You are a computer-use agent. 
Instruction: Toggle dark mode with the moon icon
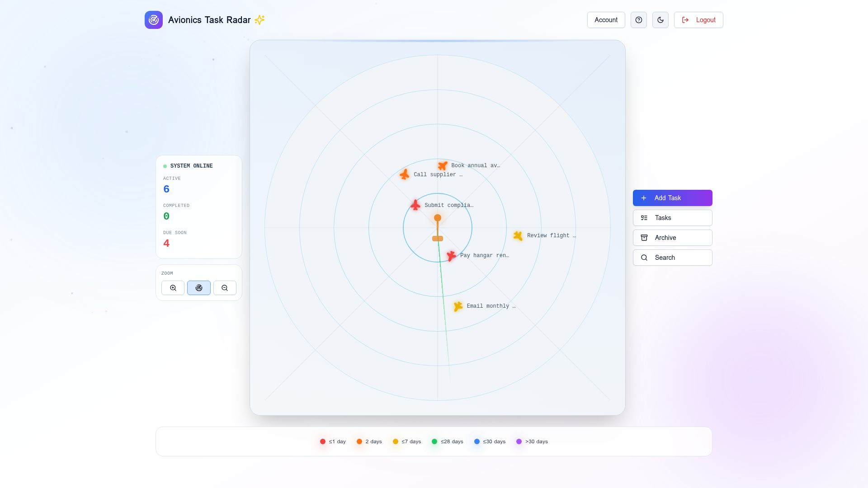[x=660, y=20]
